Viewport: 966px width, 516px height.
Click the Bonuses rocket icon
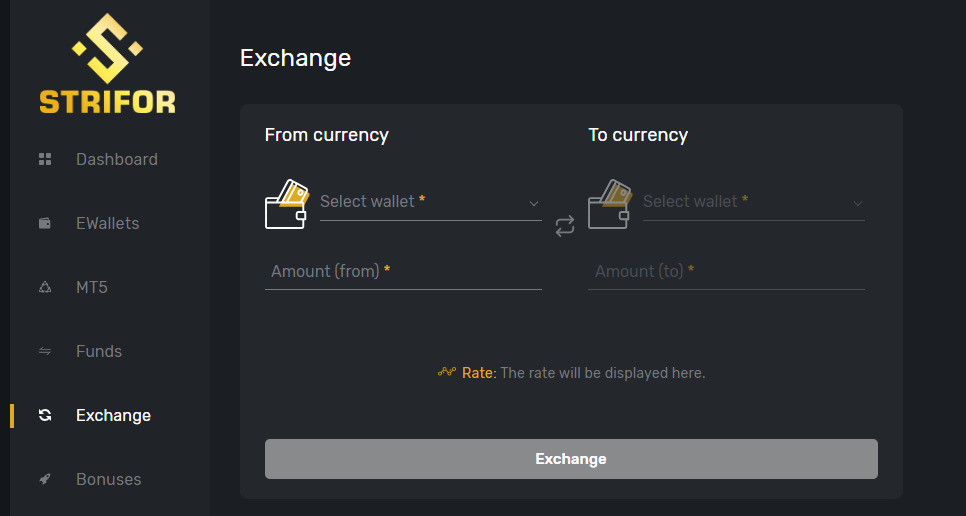click(x=45, y=480)
